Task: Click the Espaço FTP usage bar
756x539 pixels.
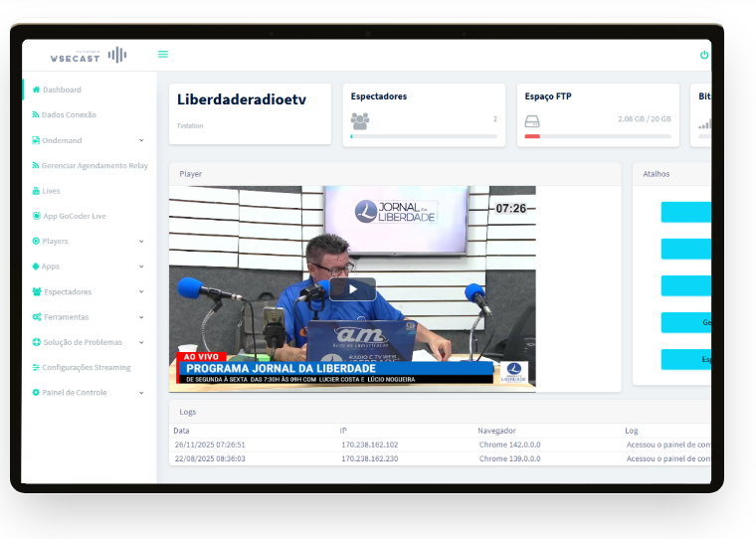Action: coord(598,136)
